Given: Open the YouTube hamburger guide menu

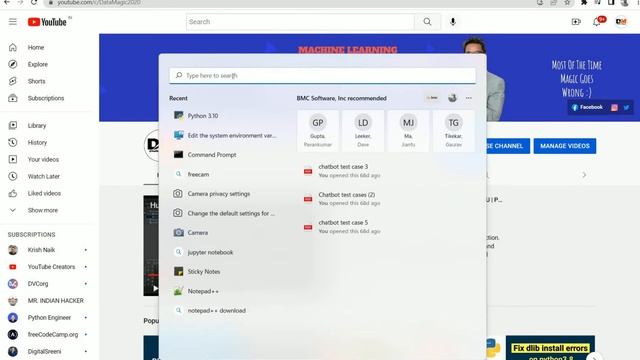Looking at the screenshot, I should pyautogui.click(x=13, y=22).
